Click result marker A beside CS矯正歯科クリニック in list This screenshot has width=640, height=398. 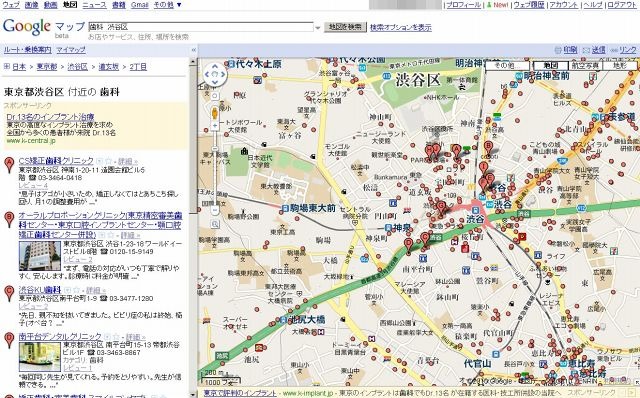[9, 165]
